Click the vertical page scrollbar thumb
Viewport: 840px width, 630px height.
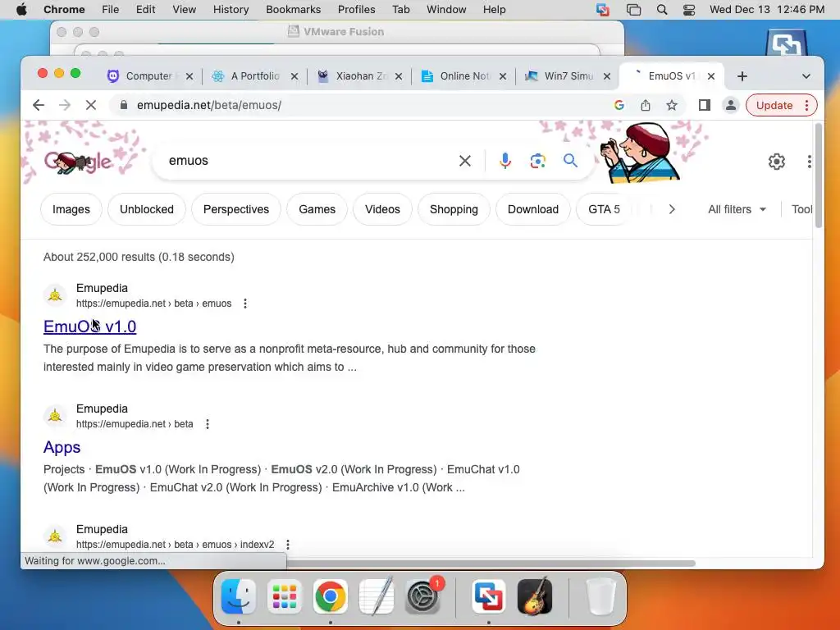tap(818, 176)
